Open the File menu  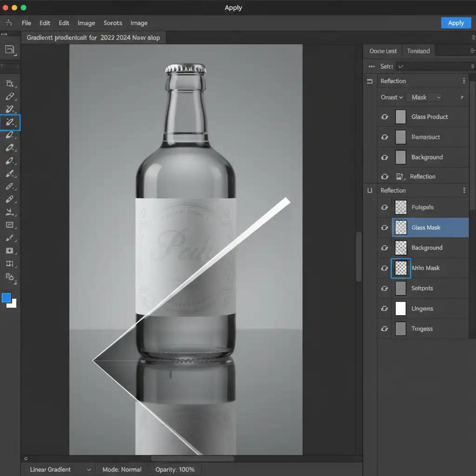tap(26, 23)
